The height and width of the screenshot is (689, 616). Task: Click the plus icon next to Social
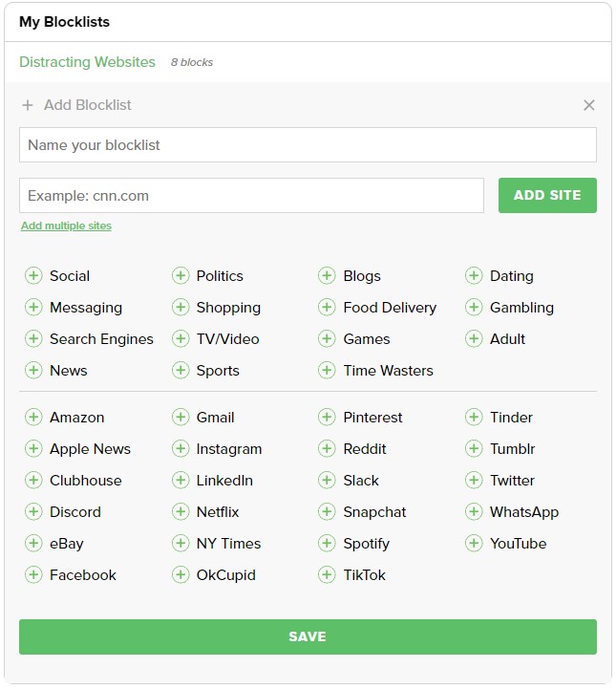(33, 276)
